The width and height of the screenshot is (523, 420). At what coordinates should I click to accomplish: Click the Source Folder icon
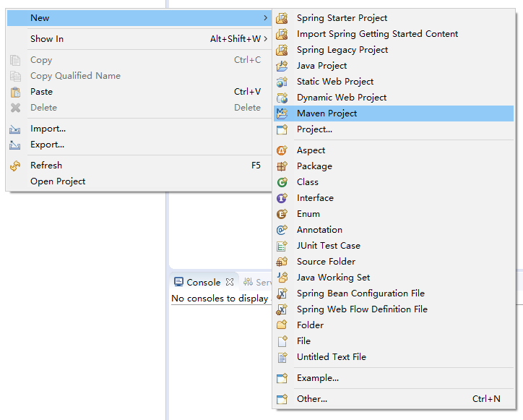pyautogui.click(x=282, y=262)
